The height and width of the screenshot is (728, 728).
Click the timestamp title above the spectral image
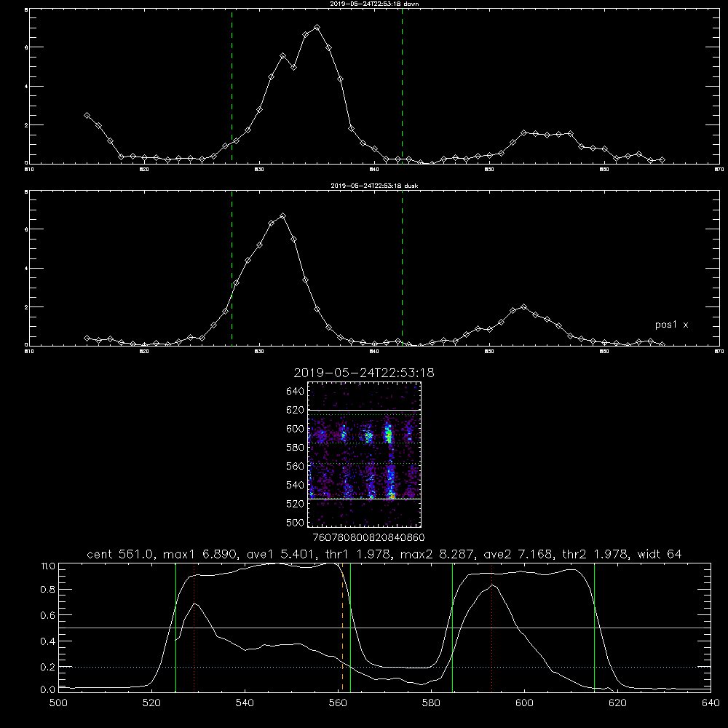[x=364, y=373]
